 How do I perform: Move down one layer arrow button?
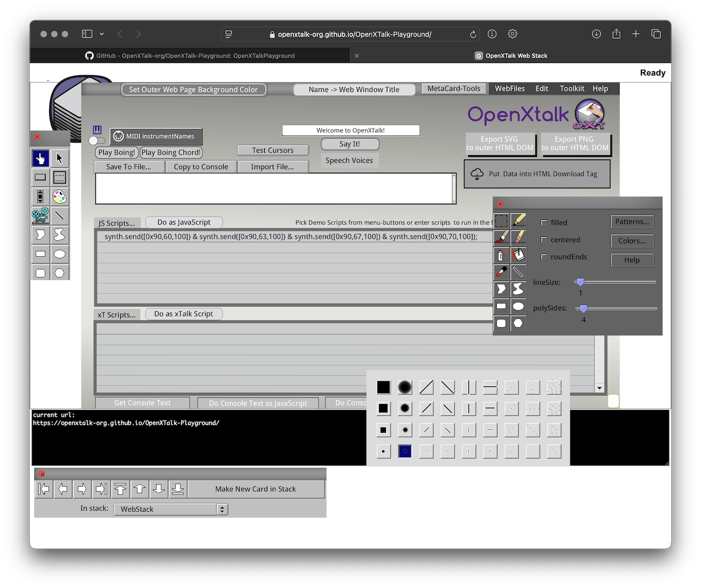[x=159, y=489]
